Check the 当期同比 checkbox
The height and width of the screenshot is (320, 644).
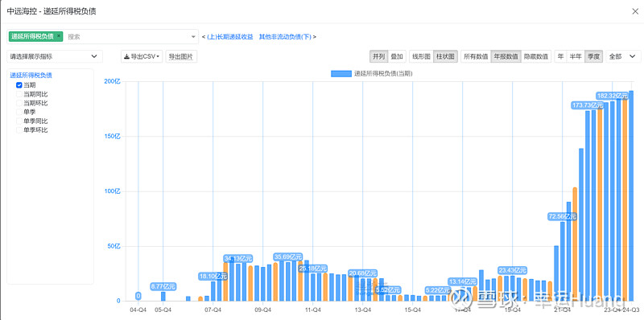tap(19, 94)
